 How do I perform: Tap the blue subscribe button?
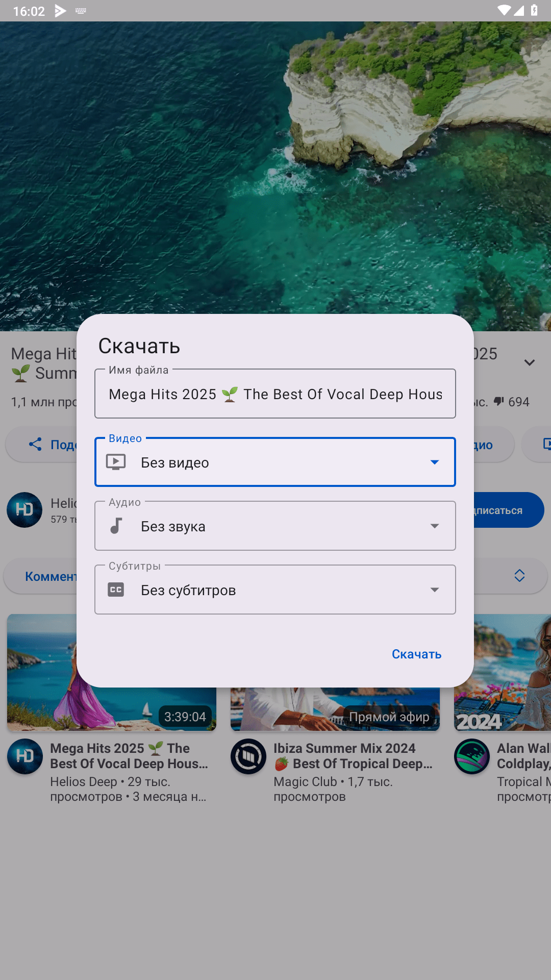pyautogui.click(x=509, y=510)
